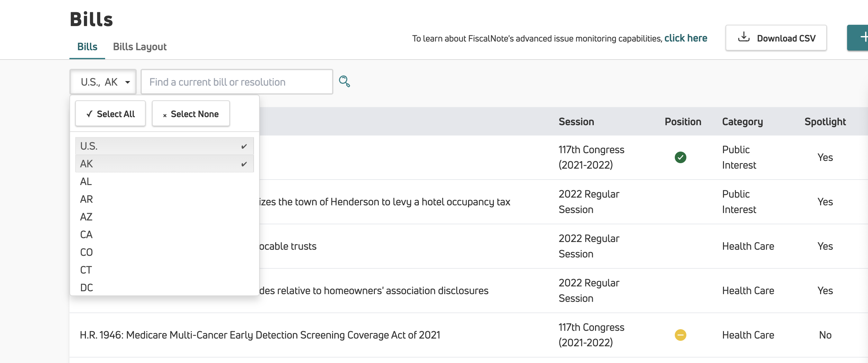The width and height of the screenshot is (868, 363).
Task: Uncheck U.S. in the jurisdiction list
Action: (164, 146)
